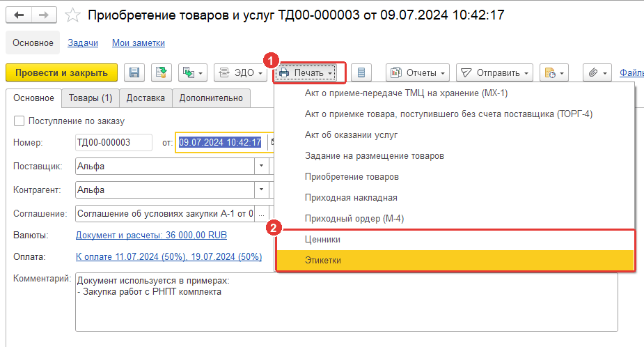This screenshot has width=644, height=347.
Task: Choose Этикетки from the print menu
Action: pyautogui.click(x=455, y=261)
